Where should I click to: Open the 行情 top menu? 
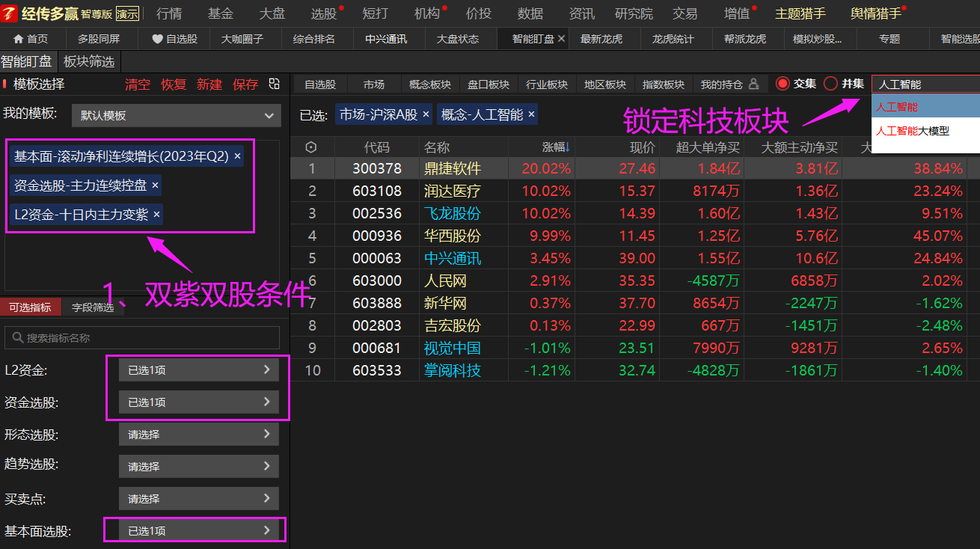point(169,13)
